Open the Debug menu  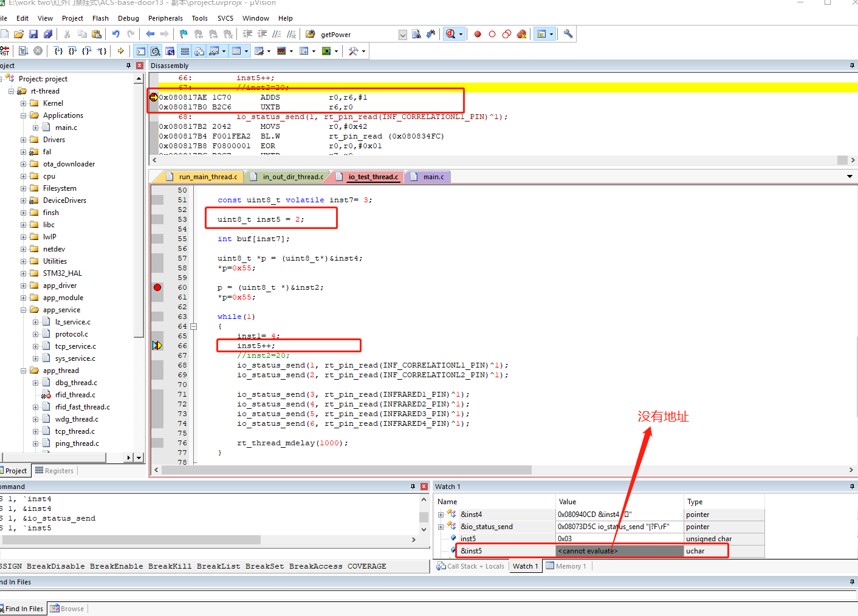coord(128,18)
